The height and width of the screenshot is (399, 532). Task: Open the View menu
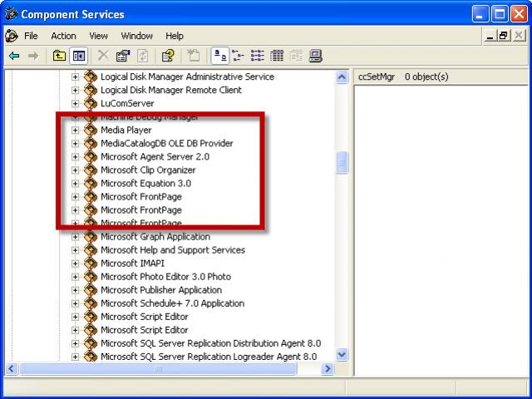[98, 36]
